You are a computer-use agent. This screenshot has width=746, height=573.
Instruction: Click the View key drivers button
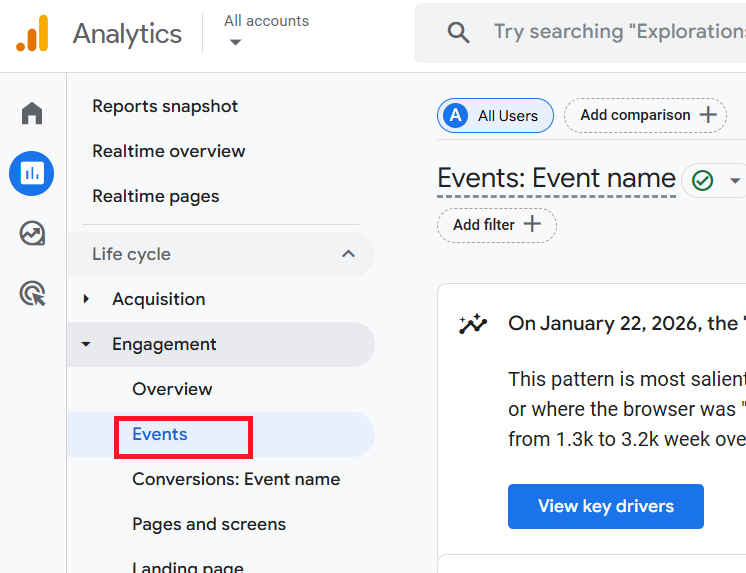(x=605, y=506)
